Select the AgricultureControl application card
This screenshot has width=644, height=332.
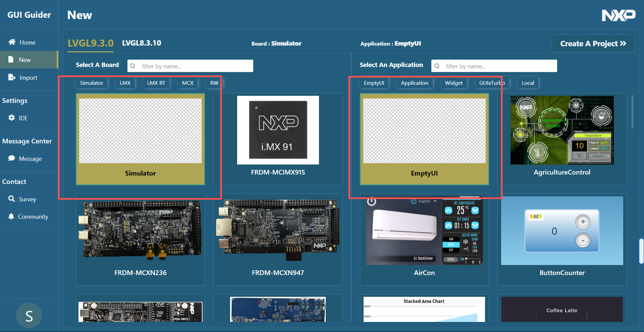click(562, 139)
